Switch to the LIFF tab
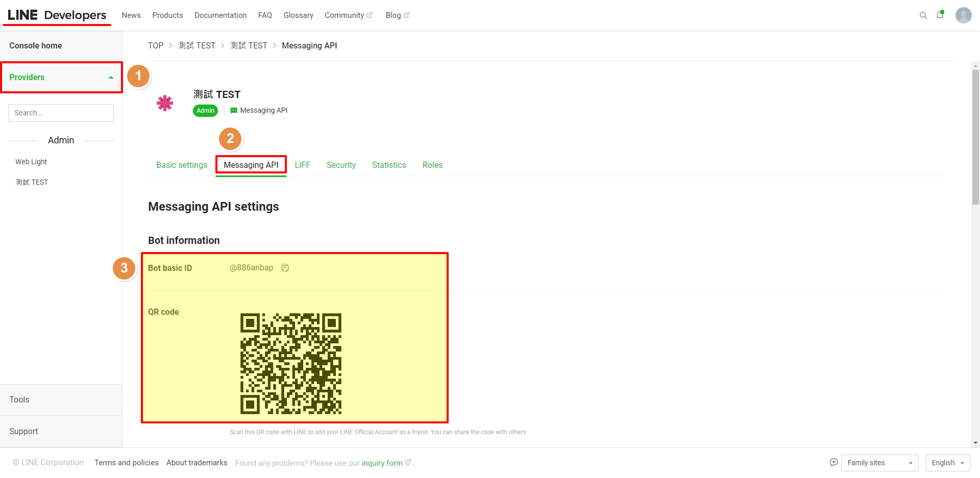The width and height of the screenshot is (980, 478). coord(302,165)
